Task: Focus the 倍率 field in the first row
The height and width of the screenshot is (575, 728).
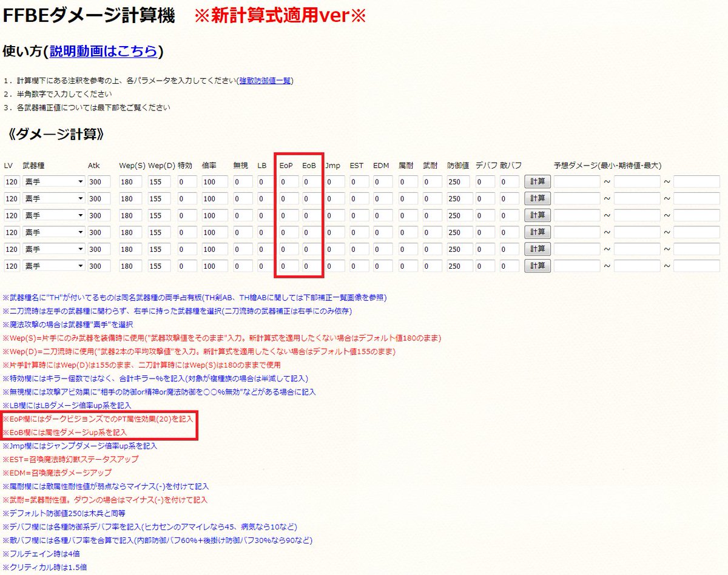Action: pyautogui.click(x=215, y=181)
